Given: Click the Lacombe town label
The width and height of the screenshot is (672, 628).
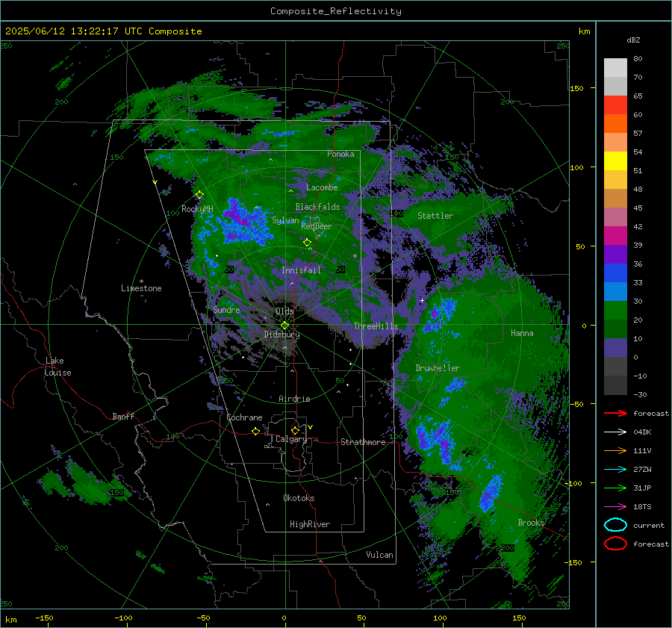Looking at the screenshot, I should click(x=322, y=187).
